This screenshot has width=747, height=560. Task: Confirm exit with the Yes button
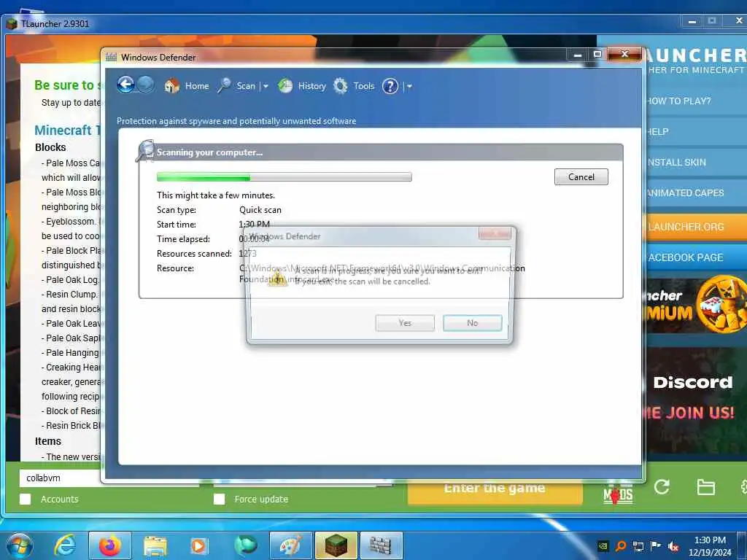(x=405, y=323)
